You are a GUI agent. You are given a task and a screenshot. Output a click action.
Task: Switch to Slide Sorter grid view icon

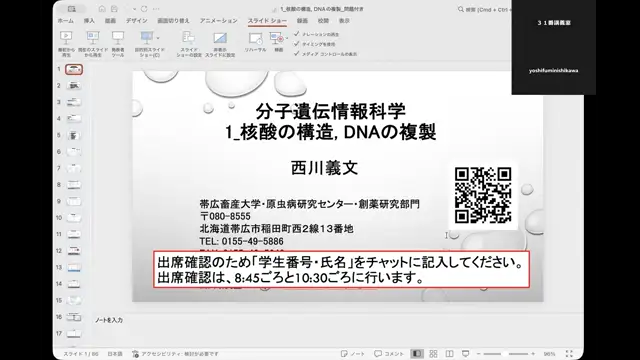click(x=433, y=354)
